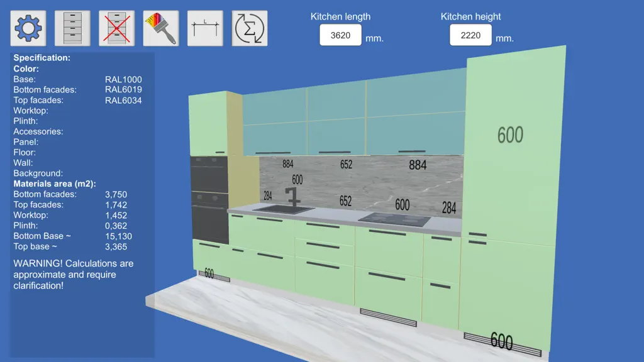
Task: Select the add cabinet module icon
Action: [72, 28]
